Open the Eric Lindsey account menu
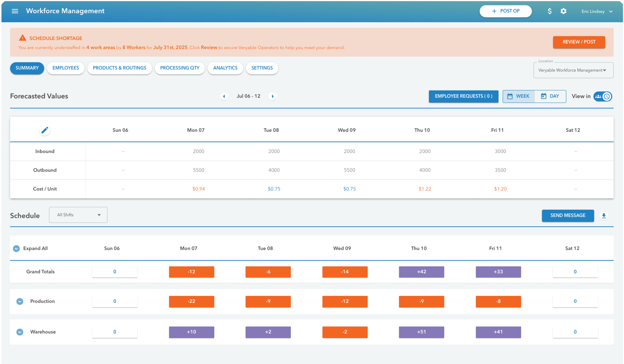 (x=597, y=11)
